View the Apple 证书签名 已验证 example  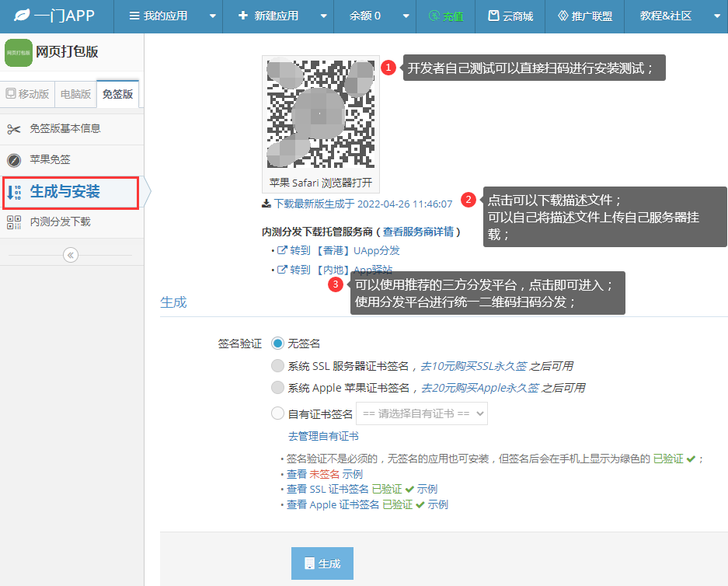coord(367,504)
